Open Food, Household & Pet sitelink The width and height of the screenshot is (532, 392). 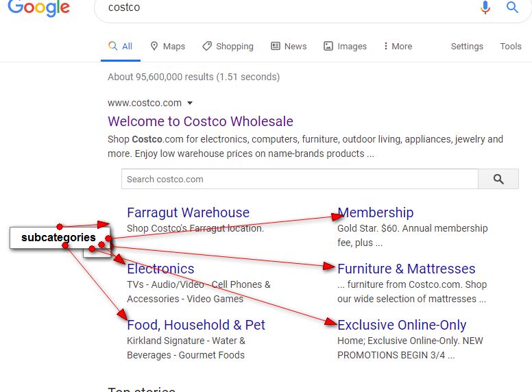[196, 325]
